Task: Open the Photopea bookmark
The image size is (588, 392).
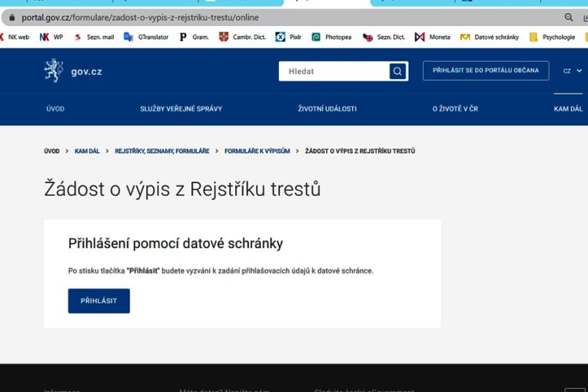Action: (331, 37)
